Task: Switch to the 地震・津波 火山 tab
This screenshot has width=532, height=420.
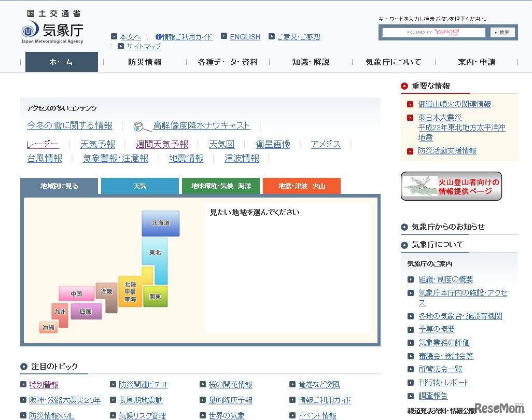Action: [301, 185]
